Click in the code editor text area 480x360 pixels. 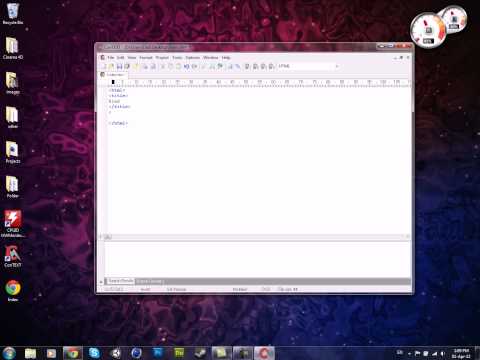tap(259, 160)
